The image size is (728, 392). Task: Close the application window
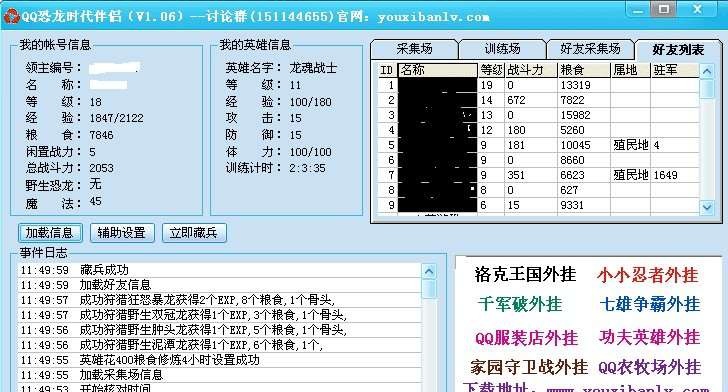[697, 9]
